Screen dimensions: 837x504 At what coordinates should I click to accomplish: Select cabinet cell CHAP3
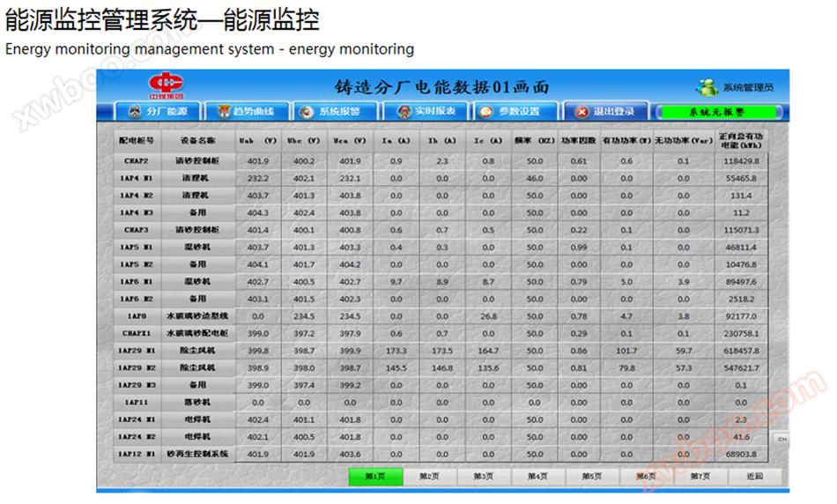click(x=137, y=230)
